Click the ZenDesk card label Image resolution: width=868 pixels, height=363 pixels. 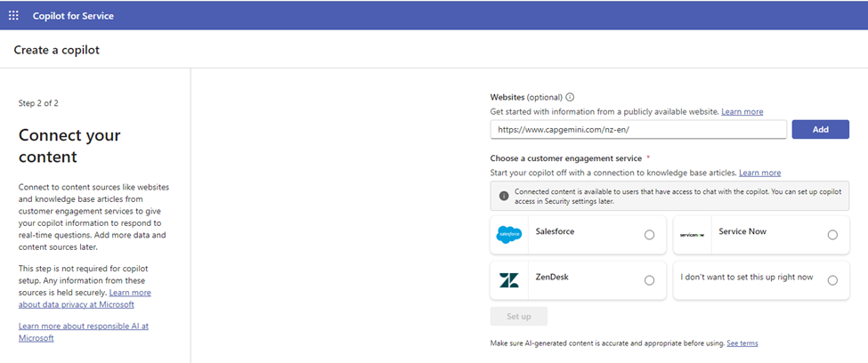[552, 277]
